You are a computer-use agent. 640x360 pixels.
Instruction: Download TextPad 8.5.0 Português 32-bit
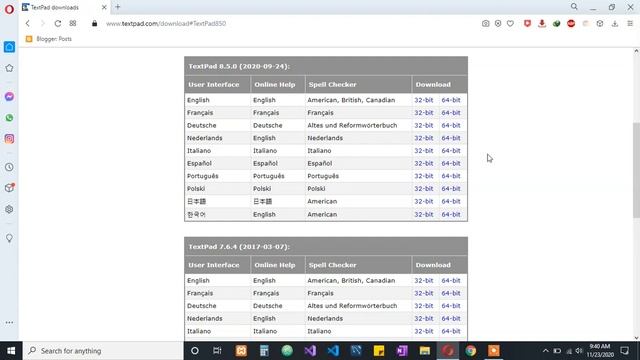424,176
